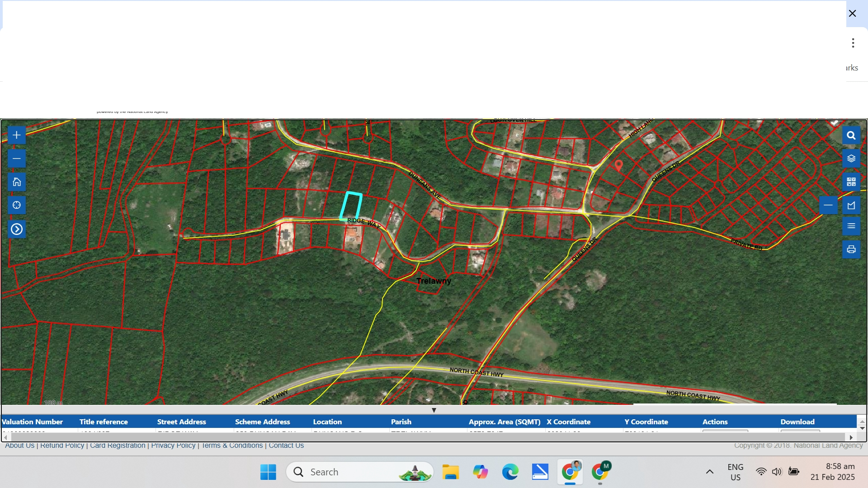Open the layers list panel
Viewport: 868px width, 488px height.
click(851, 159)
